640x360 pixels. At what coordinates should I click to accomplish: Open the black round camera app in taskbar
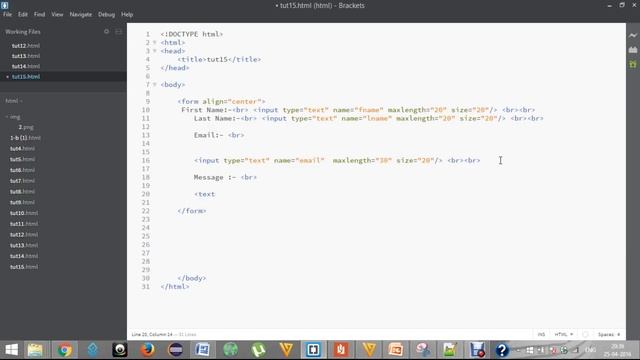coord(120,350)
